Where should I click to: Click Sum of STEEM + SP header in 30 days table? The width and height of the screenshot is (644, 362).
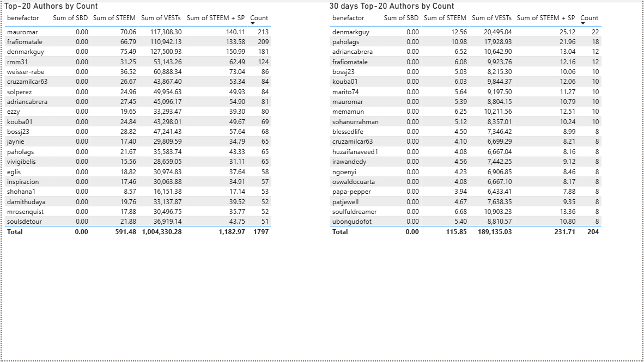click(546, 18)
